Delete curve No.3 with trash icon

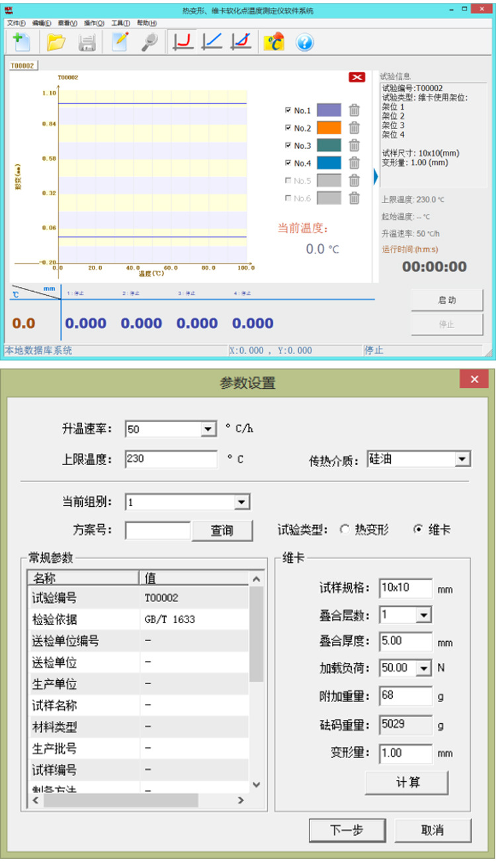click(354, 146)
